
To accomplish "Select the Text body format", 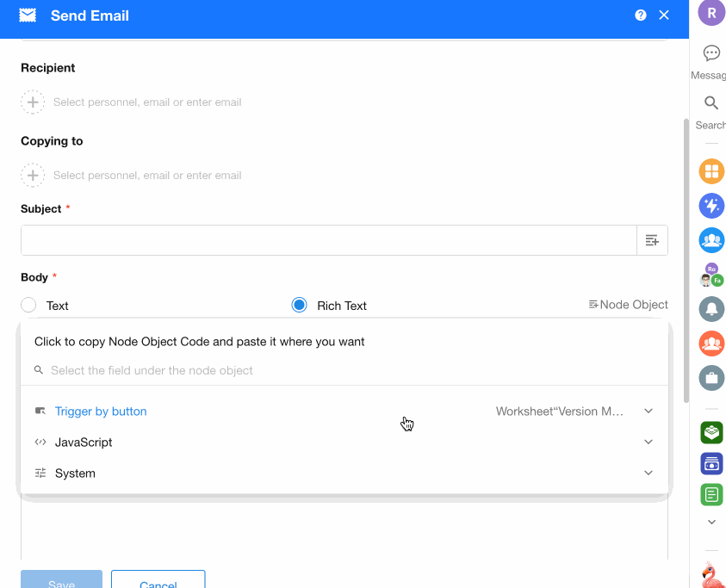I will pyautogui.click(x=29, y=306).
